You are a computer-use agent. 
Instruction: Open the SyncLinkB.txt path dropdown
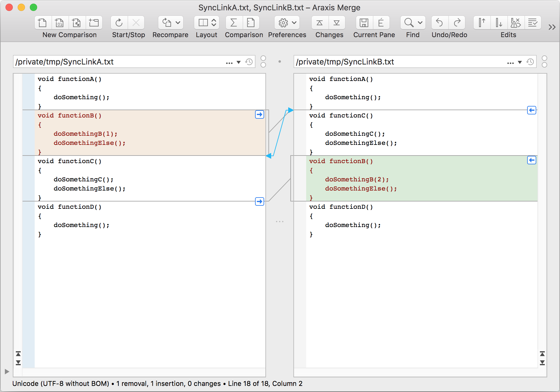coord(520,61)
